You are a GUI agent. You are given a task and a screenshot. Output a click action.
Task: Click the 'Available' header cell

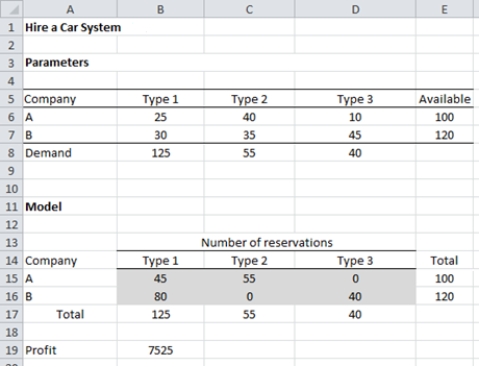tap(445, 99)
